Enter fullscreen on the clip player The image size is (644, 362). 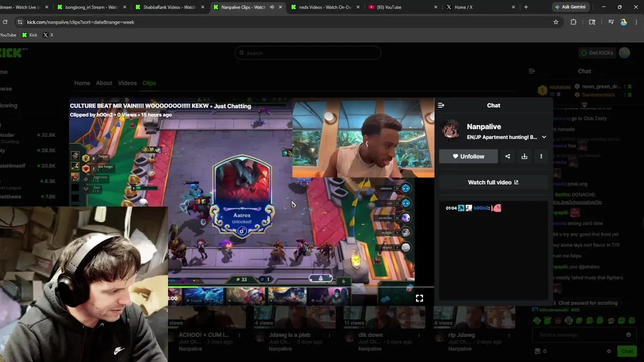point(419,298)
